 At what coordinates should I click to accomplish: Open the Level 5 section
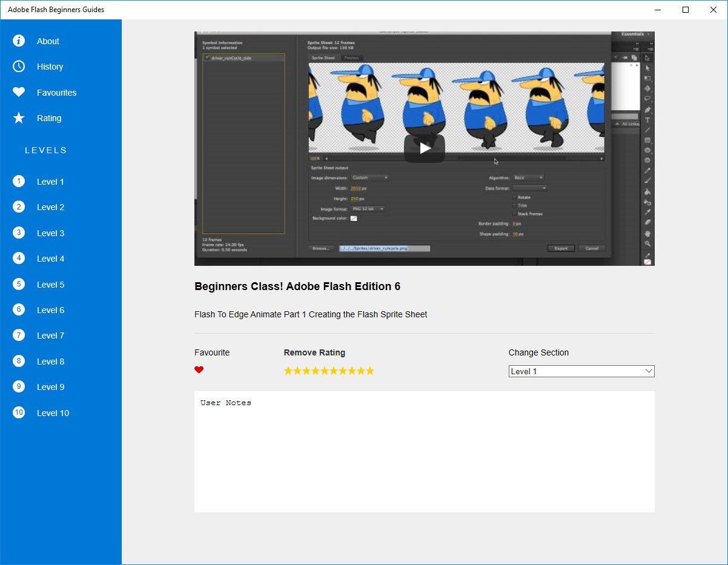click(x=50, y=285)
